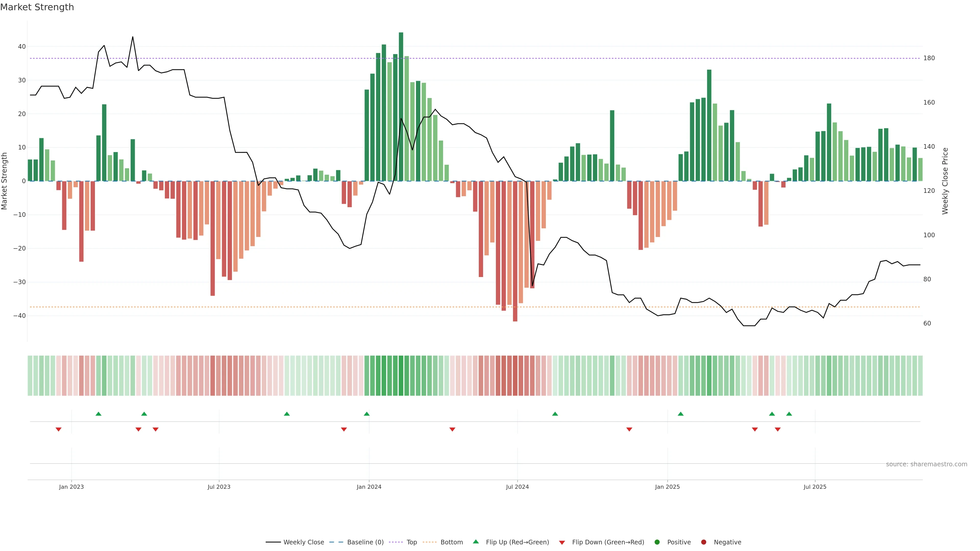Click the first green flip-up marker in early 2023
Screen dimensions: 980x551
(99, 414)
